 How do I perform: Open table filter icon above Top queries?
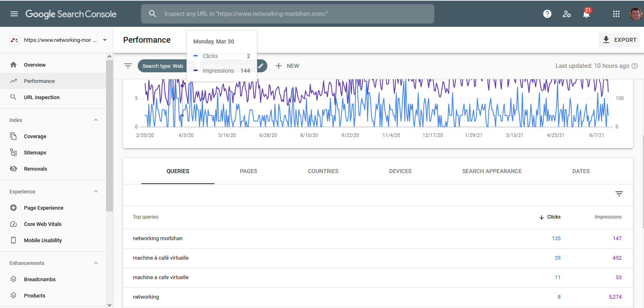tap(619, 194)
